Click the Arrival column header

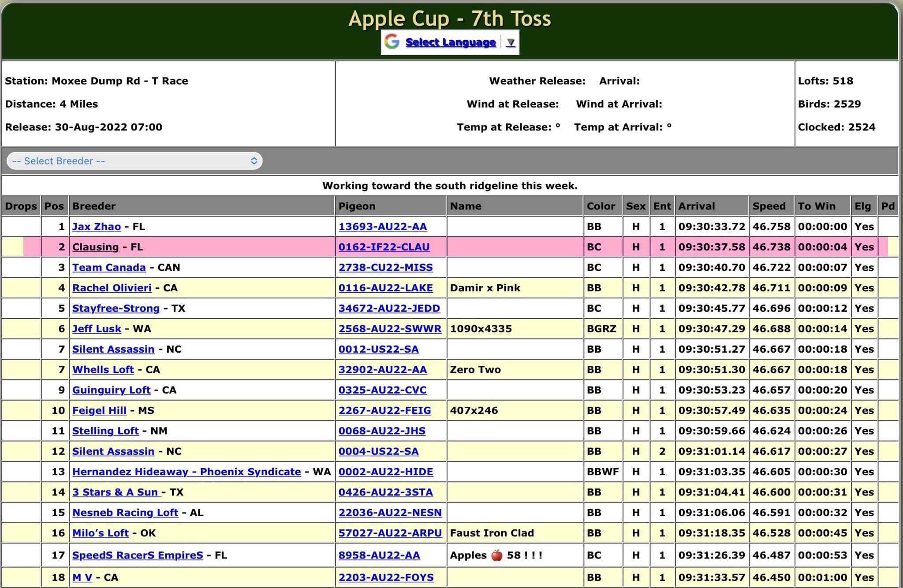pyautogui.click(x=696, y=206)
